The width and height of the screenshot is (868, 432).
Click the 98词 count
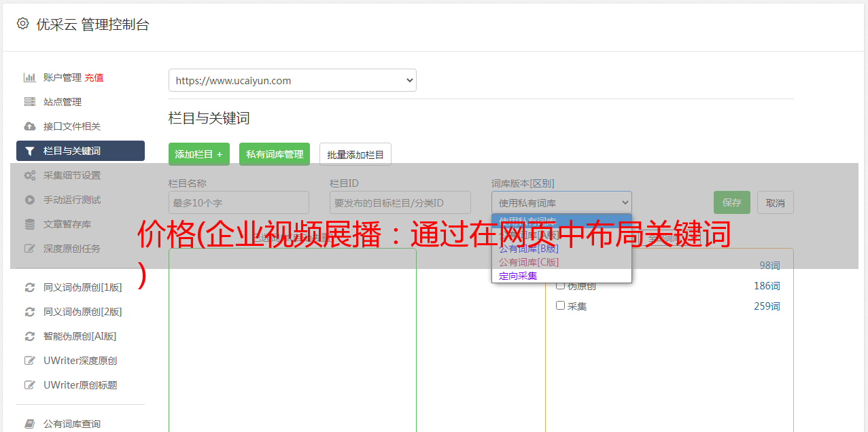pos(769,266)
